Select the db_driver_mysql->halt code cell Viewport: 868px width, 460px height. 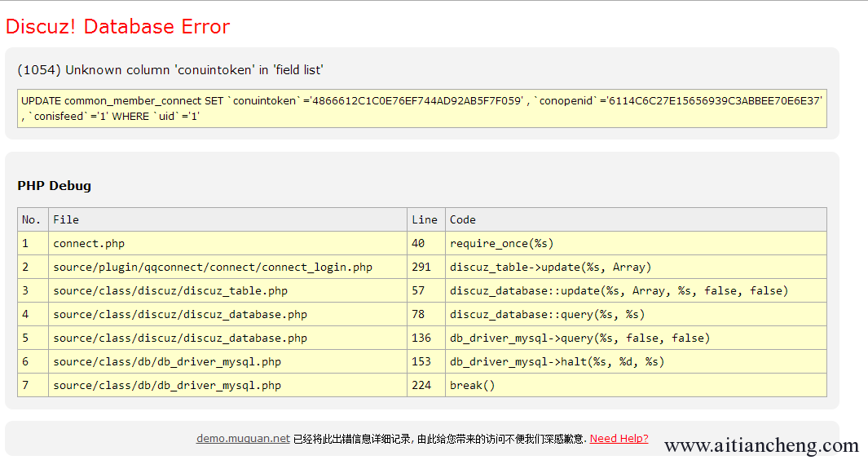(x=636, y=361)
